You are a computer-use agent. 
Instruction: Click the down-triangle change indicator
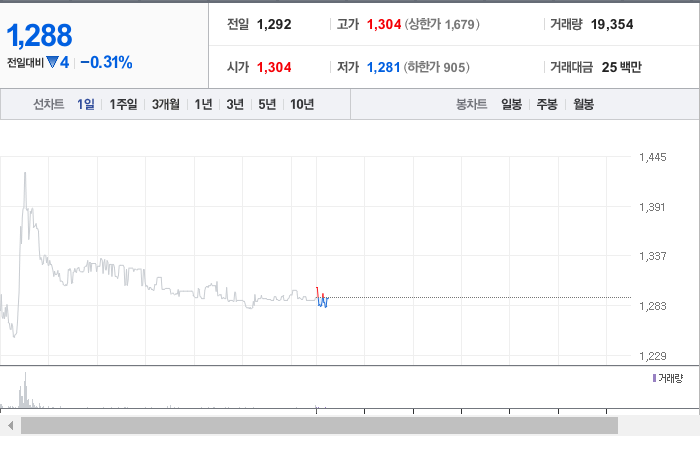[52, 62]
